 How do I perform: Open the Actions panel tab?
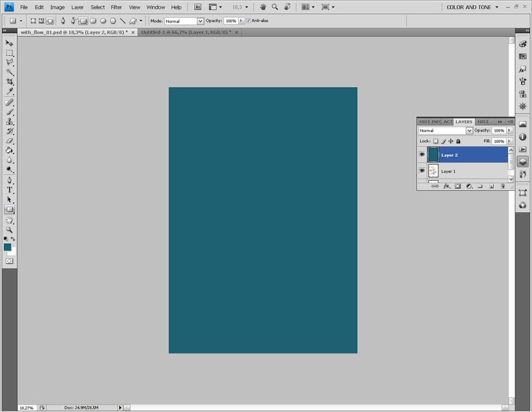448,122
